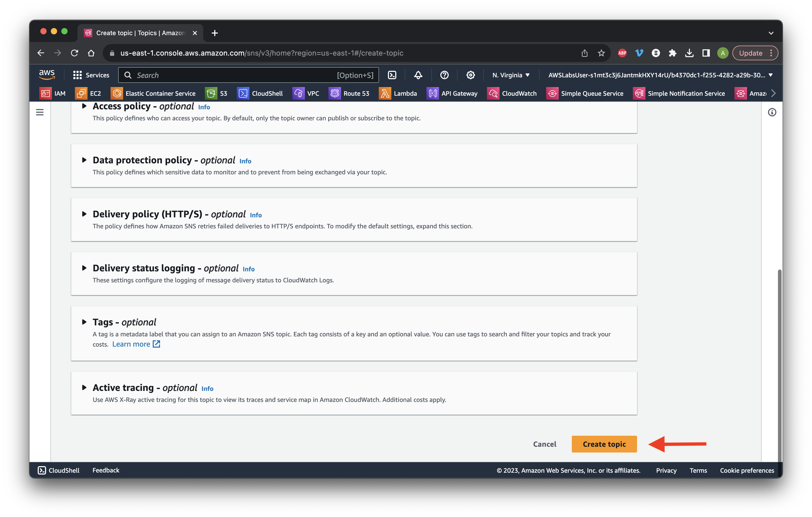Screen dimensions: 812x517
Task: Click the Feedback footer link
Action: pos(106,470)
